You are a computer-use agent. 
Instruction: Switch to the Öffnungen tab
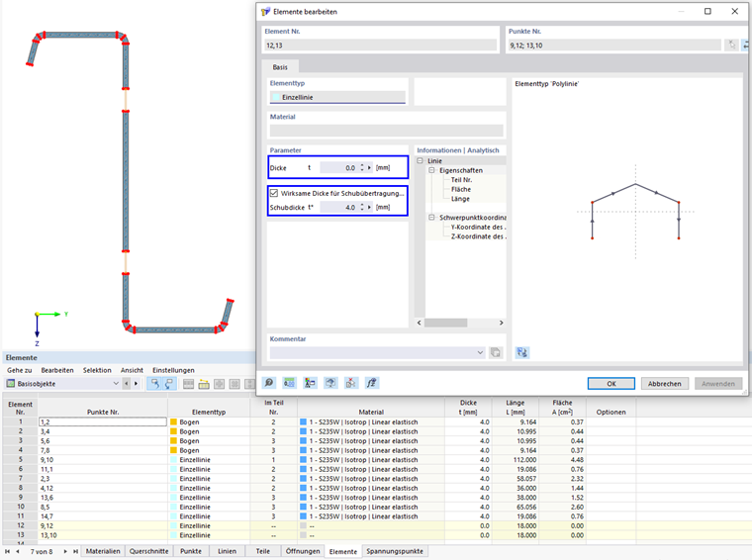click(303, 551)
